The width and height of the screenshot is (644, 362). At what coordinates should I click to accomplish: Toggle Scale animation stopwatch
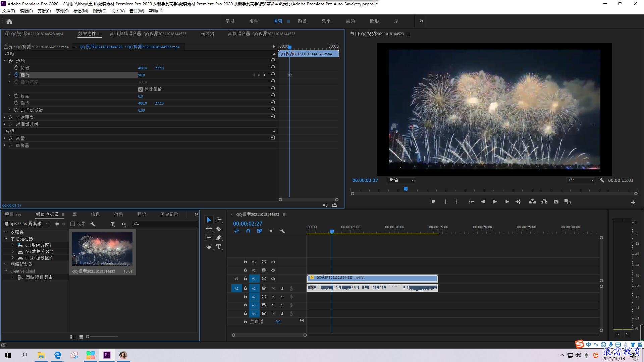pyautogui.click(x=16, y=75)
